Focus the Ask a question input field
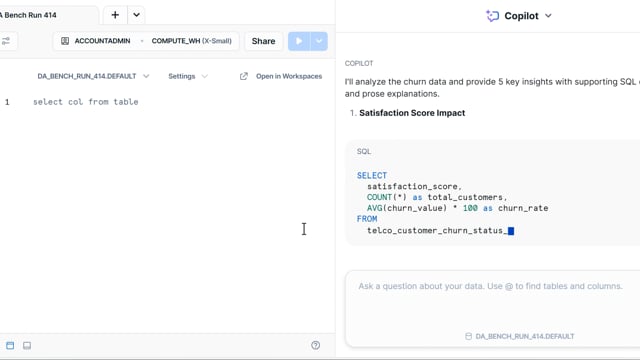The image size is (640, 360). tap(492, 300)
